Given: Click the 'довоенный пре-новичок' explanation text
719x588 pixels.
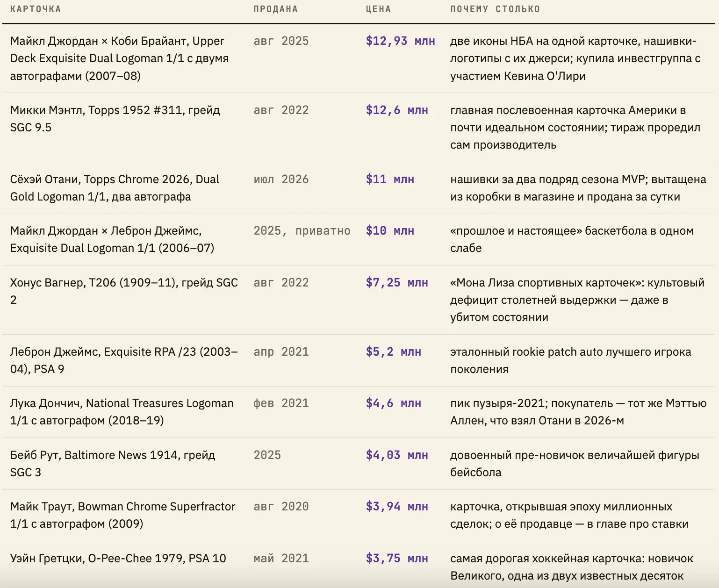Looking at the screenshot, I should 575,464.
